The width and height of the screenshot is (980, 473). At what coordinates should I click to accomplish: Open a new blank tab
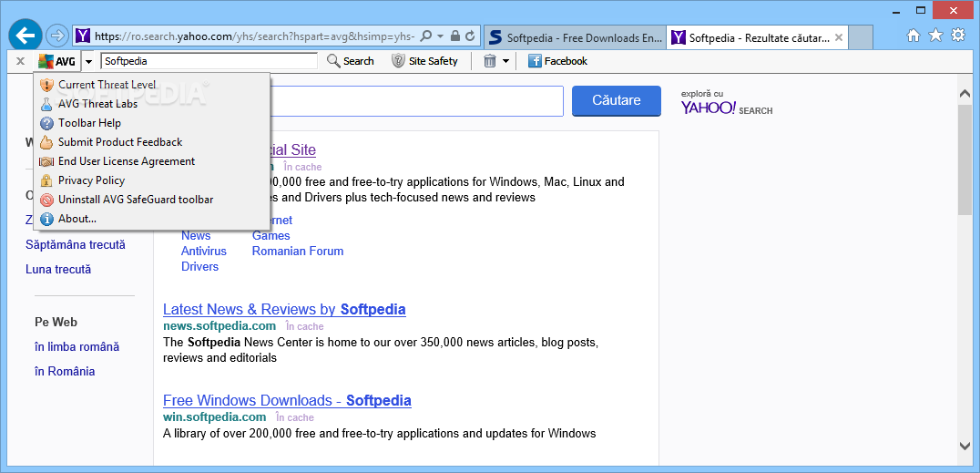pos(862,37)
